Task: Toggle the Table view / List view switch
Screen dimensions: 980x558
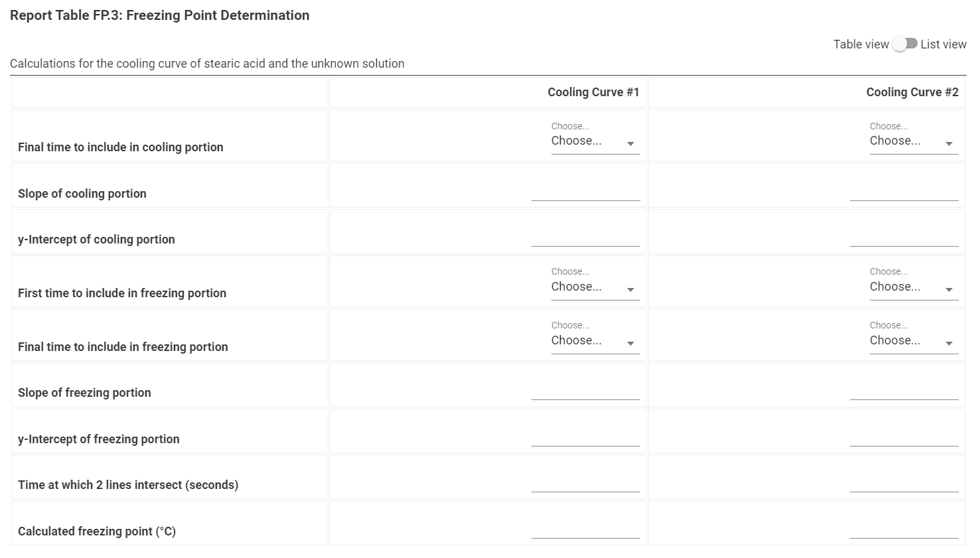Action: pyautogui.click(x=905, y=44)
